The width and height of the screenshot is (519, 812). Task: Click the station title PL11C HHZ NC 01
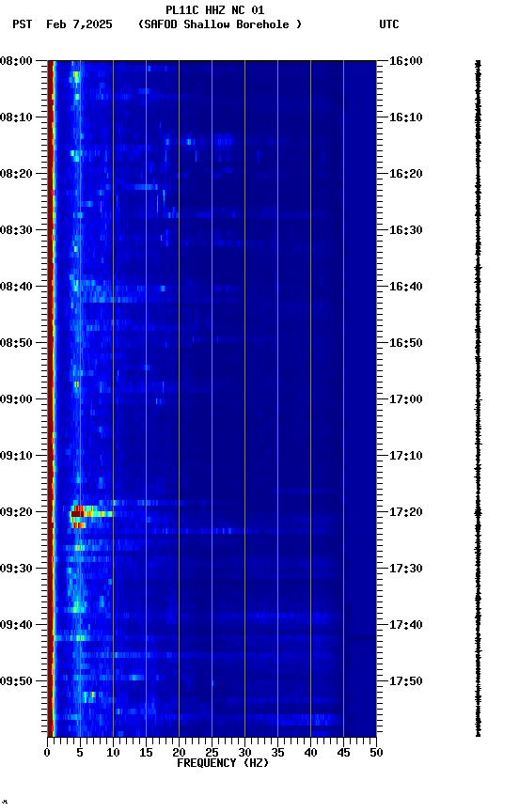(215, 10)
